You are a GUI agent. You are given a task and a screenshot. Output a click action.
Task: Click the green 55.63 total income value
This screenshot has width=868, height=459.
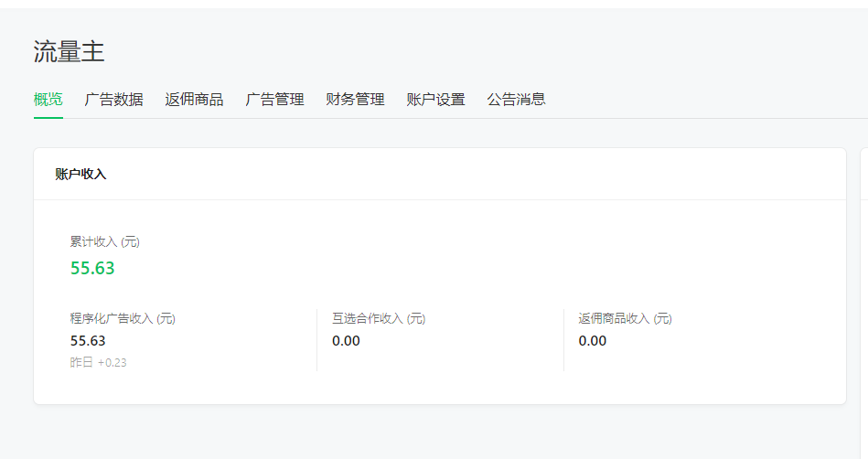pos(92,268)
